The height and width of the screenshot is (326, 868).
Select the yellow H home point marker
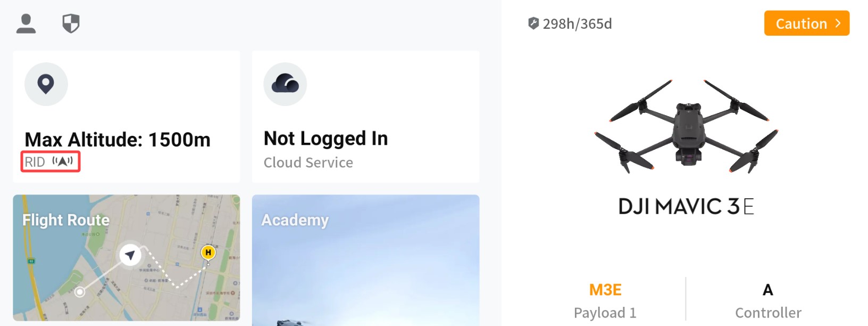208,252
